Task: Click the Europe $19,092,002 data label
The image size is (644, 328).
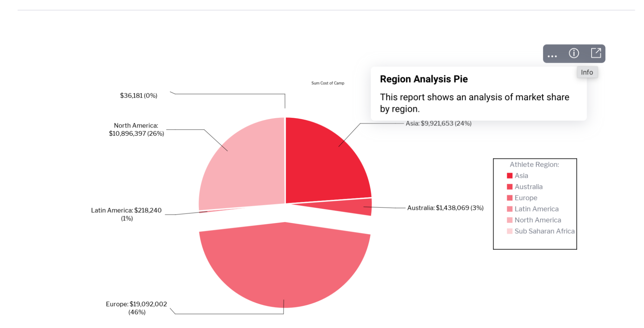Action: (137, 308)
